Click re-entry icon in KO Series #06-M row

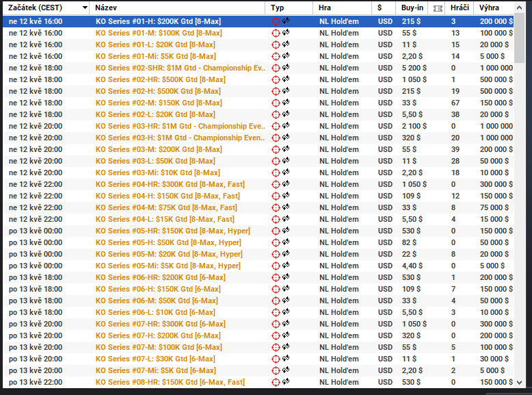pyautogui.click(x=285, y=301)
